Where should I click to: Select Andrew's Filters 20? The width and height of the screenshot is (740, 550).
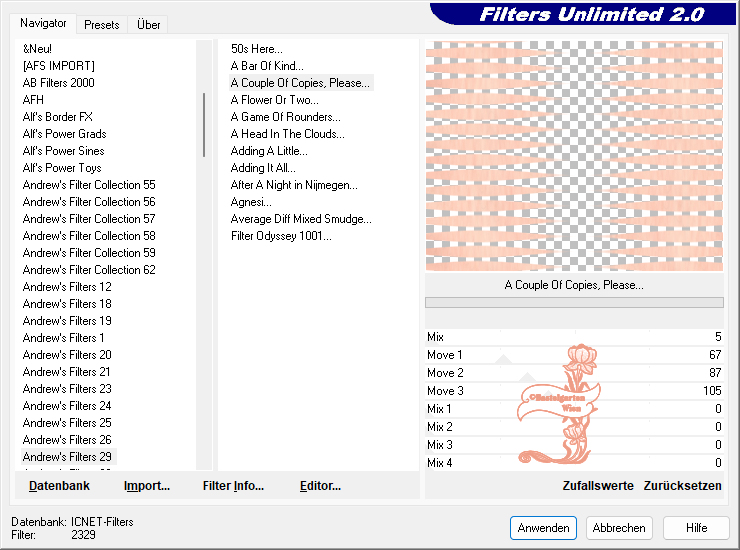[x=67, y=355]
